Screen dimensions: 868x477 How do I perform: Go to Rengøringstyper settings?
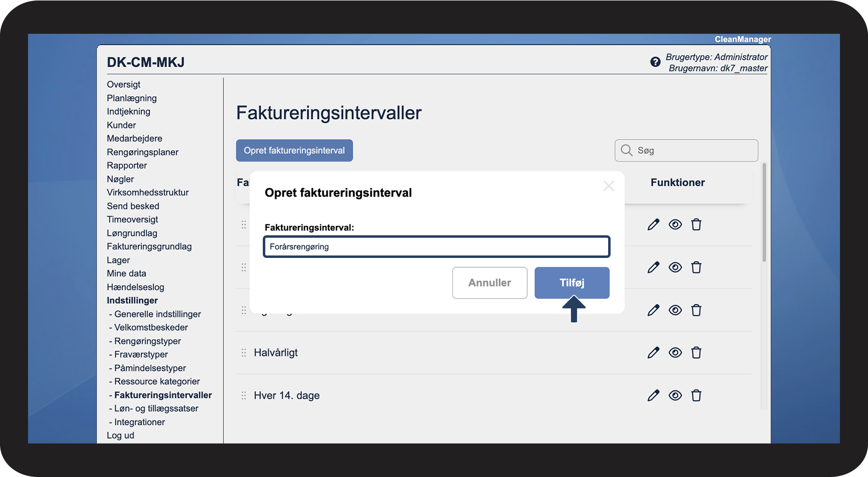point(148,341)
